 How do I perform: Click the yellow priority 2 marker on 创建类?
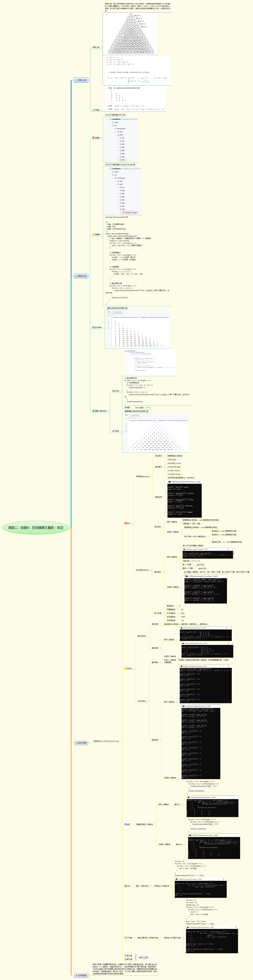(x=93, y=234)
